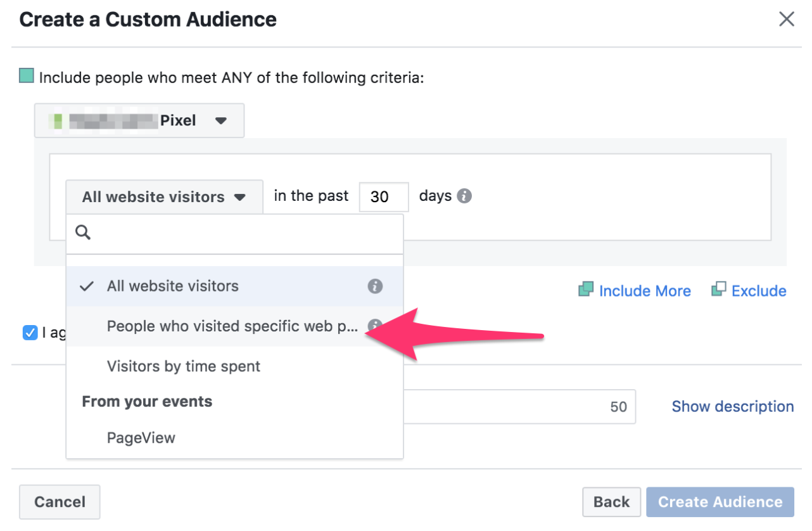Click the info icon next to days

point(464,196)
